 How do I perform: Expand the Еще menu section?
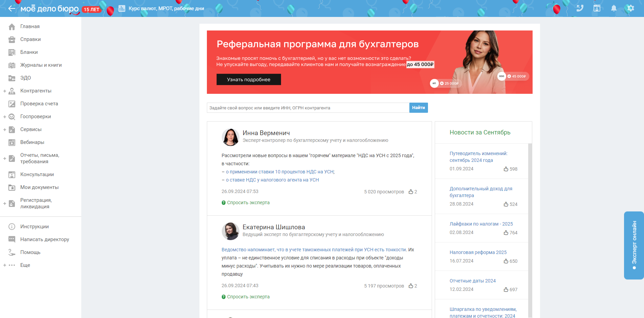click(5, 265)
